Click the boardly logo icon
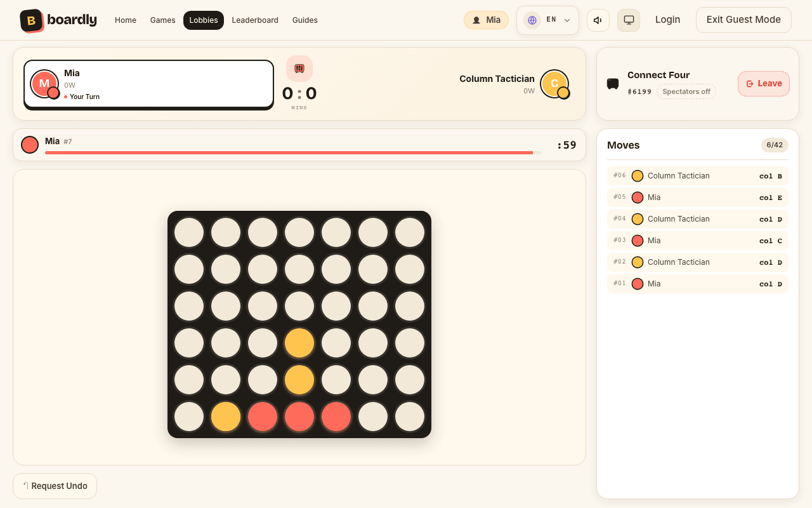The image size is (812, 508). 32,20
